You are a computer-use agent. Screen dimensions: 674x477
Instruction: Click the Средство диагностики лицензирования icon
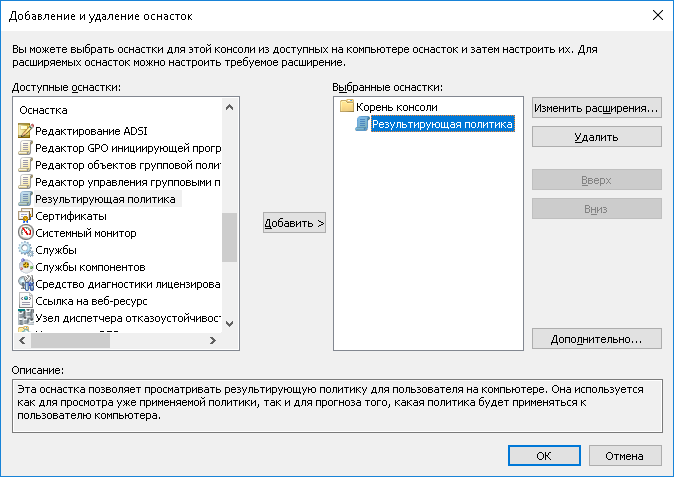[26, 284]
